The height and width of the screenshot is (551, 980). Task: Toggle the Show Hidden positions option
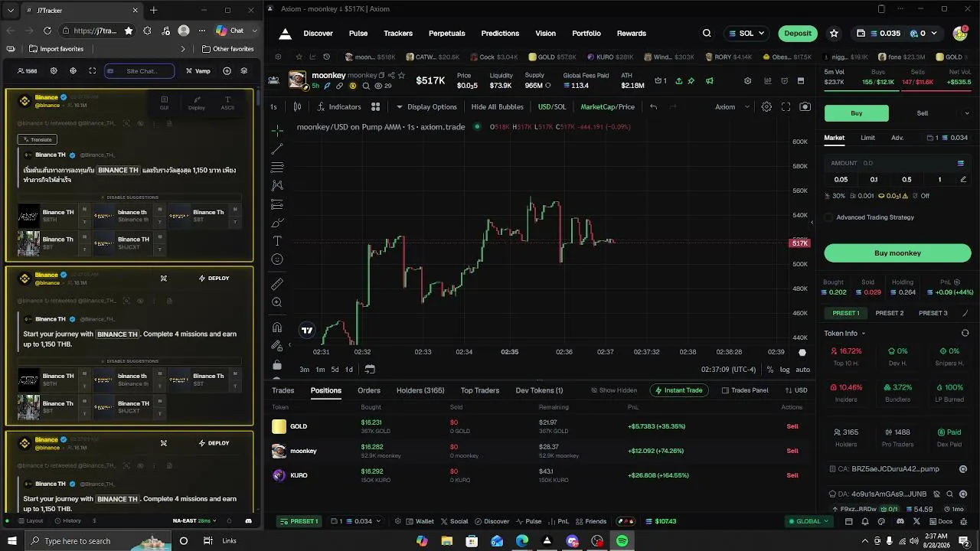point(614,390)
